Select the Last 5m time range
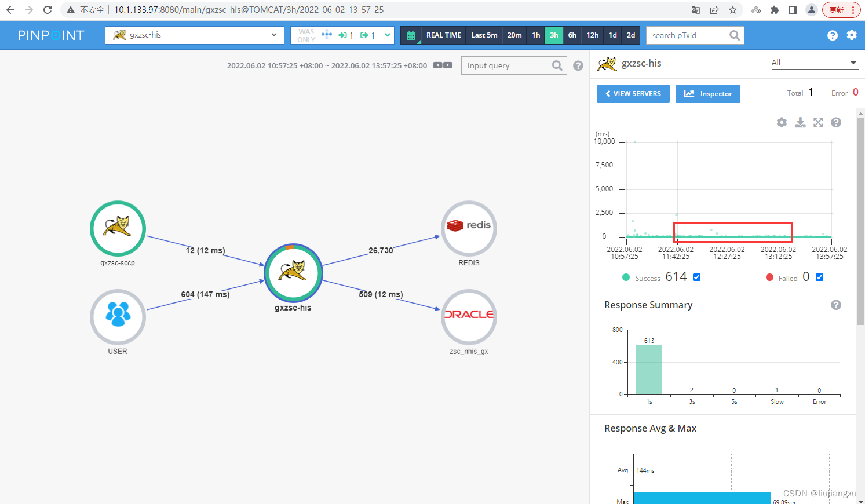 click(484, 35)
